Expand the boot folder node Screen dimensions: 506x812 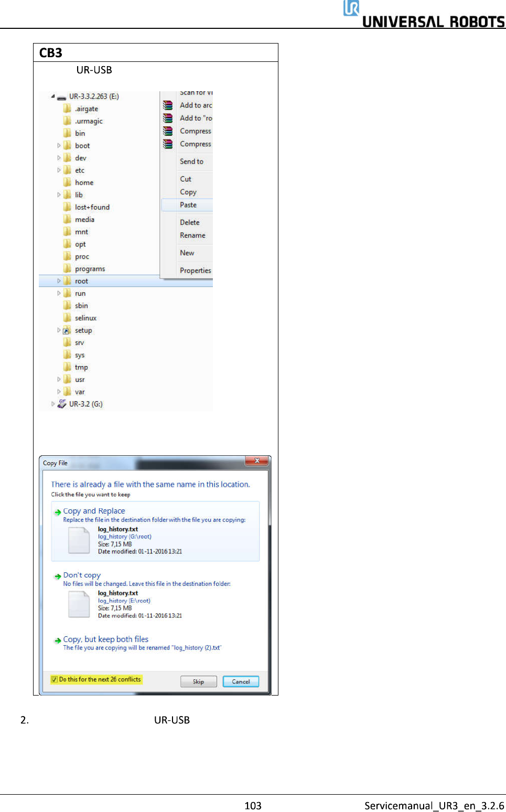[x=59, y=145]
